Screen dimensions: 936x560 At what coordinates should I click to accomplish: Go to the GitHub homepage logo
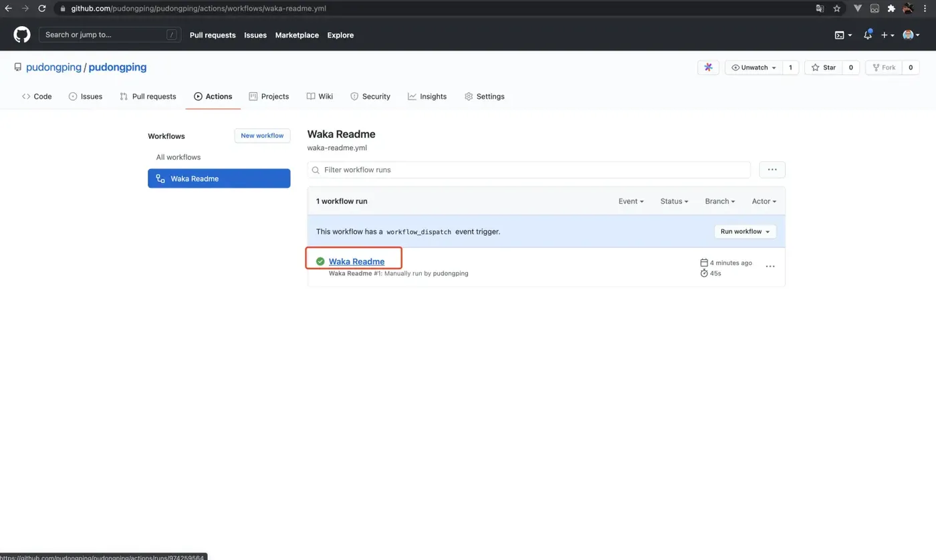pyautogui.click(x=22, y=35)
